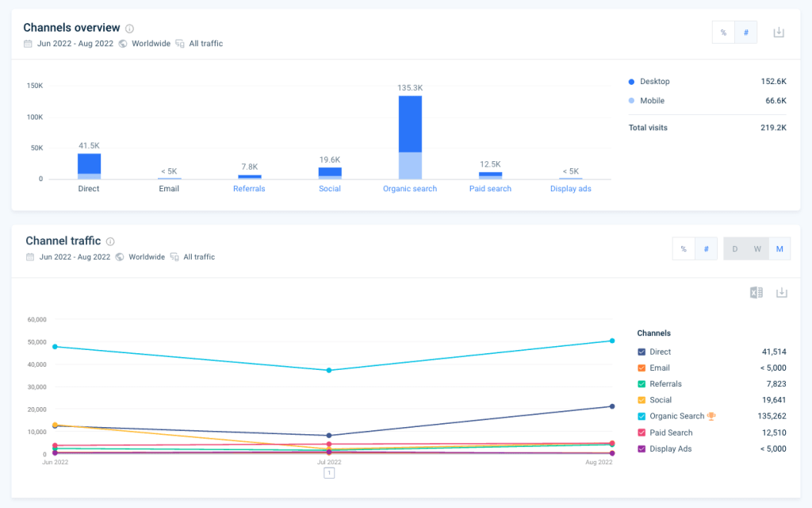This screenshot has height=508, width=812.
Task: Export Channel traffic data to Excel
Action: 756,292
